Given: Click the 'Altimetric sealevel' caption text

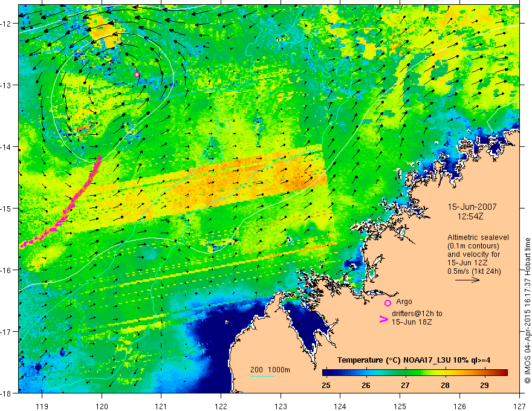Looking at the screenshot, I should 478,238.
